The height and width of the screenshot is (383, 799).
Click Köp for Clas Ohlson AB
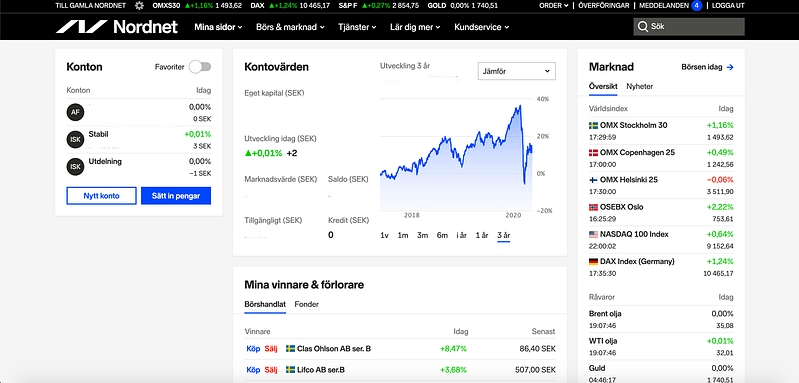(253, 349)
